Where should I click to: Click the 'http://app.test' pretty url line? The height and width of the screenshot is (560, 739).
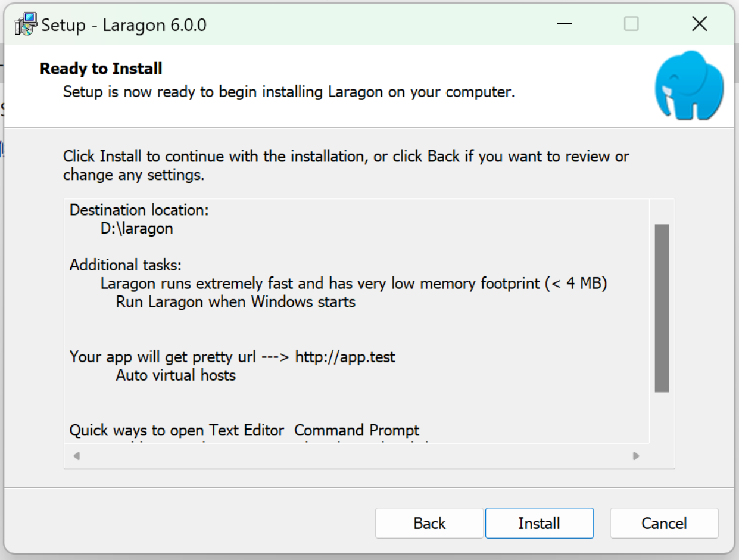pyautogui.click(x=233, y=357)
